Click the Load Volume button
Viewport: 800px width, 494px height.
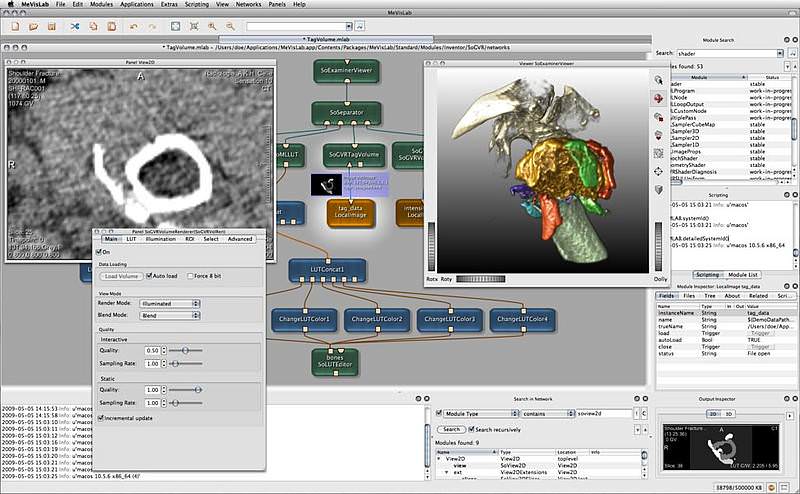coord(121,276)
